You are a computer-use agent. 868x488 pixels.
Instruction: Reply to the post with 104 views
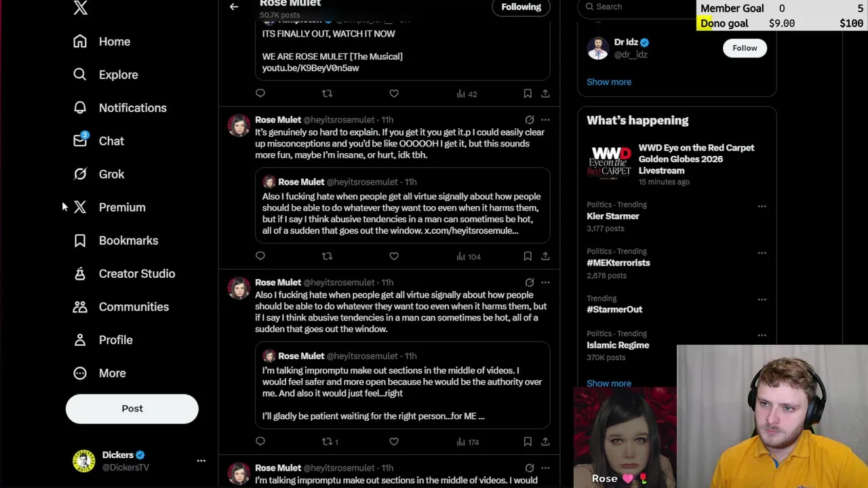click(260, 256)
